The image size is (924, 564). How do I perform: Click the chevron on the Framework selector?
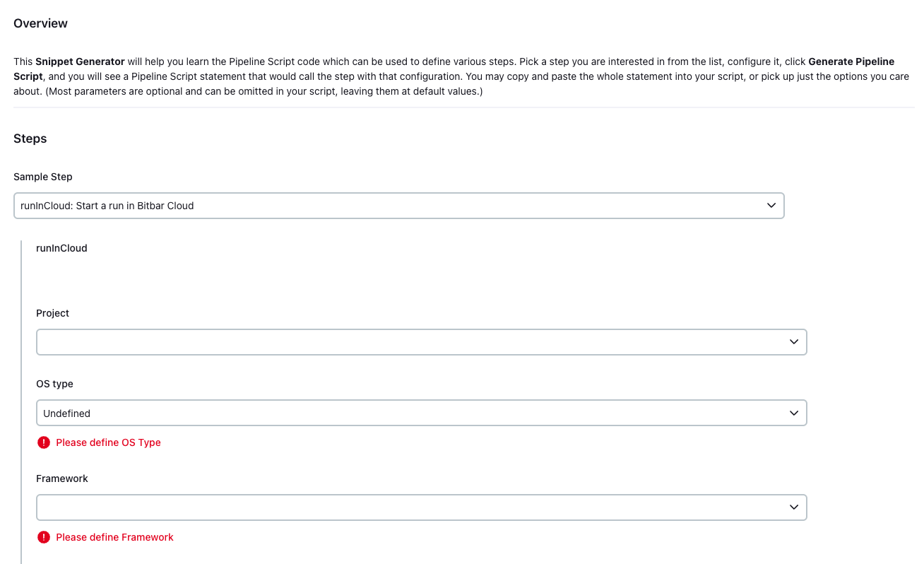(794, 507)
